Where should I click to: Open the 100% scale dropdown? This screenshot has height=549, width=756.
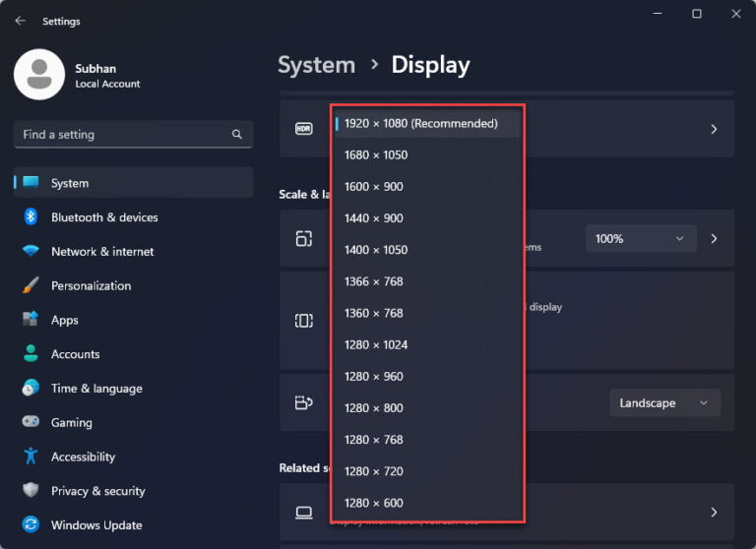click(x=640, y=239)
